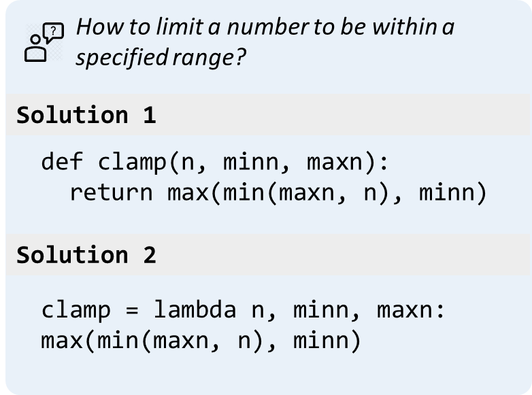Click 'maxn):' ending the def line
This screenshot has width=532, height=395.
[349, 162]
